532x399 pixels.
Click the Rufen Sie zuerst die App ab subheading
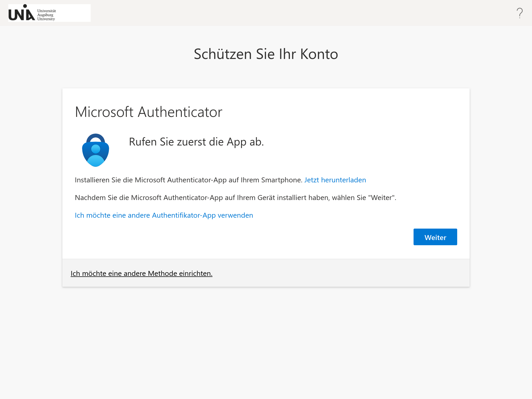(x=196, y=142)
